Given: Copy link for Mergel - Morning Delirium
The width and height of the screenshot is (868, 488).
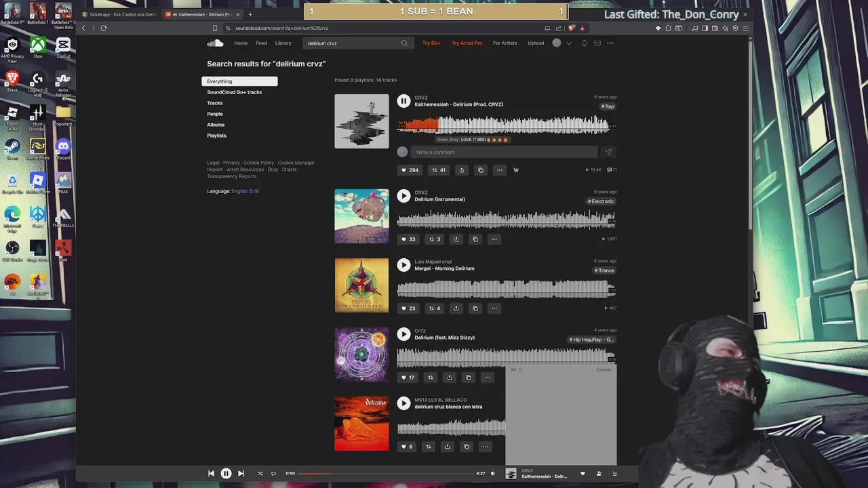Looking at the screenshot, I should tap(475, 308).
